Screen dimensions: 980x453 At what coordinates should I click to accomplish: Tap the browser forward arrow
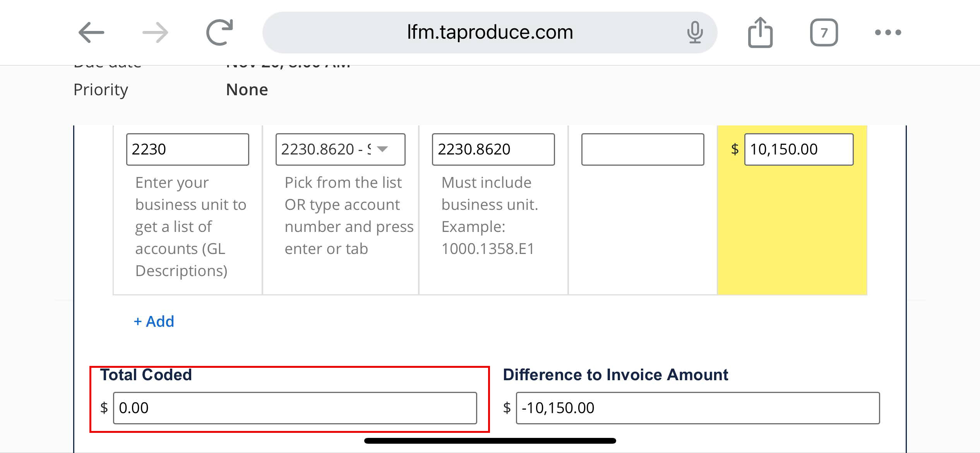click(155, 32)
